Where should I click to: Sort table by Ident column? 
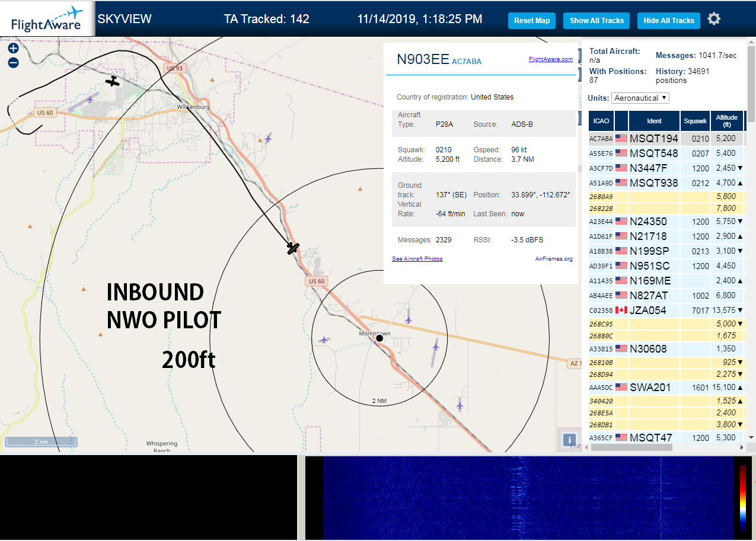click(654, 121)
